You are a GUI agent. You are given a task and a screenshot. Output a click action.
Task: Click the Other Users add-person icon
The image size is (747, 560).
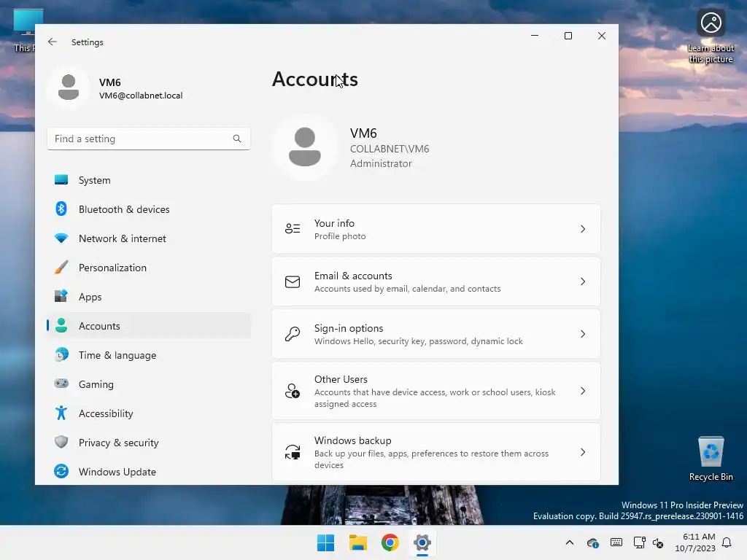[x=293, y=391]
